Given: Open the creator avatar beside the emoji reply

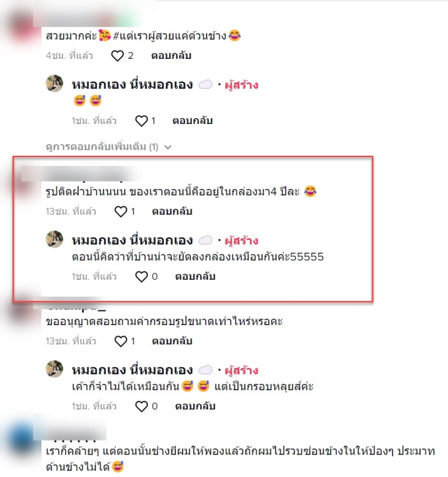Looking at the screenshot, I should 54,84.
